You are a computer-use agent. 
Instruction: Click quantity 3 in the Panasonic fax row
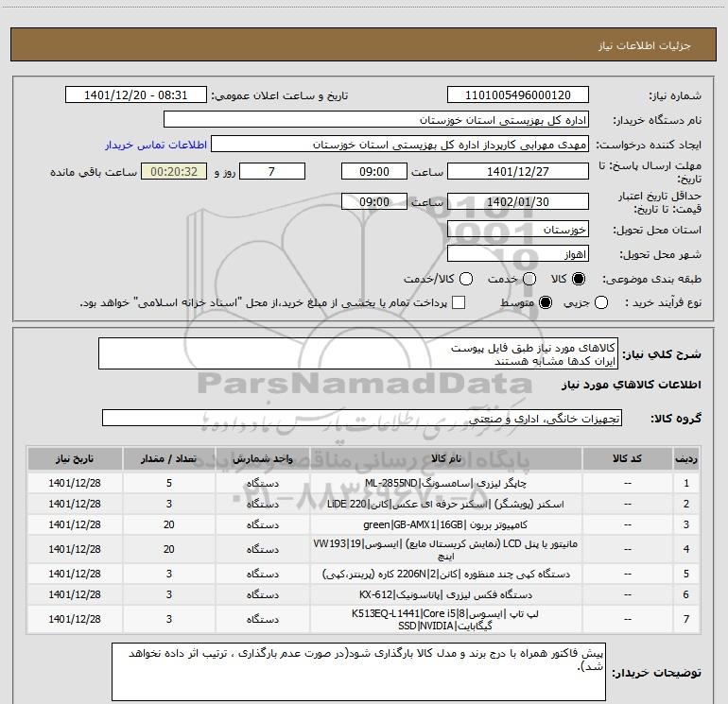click(169, 595)
